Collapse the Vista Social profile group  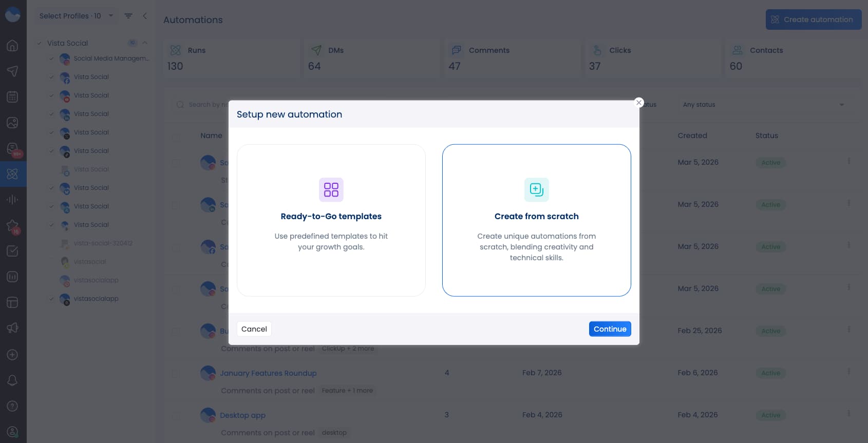(x=145, y=43)
